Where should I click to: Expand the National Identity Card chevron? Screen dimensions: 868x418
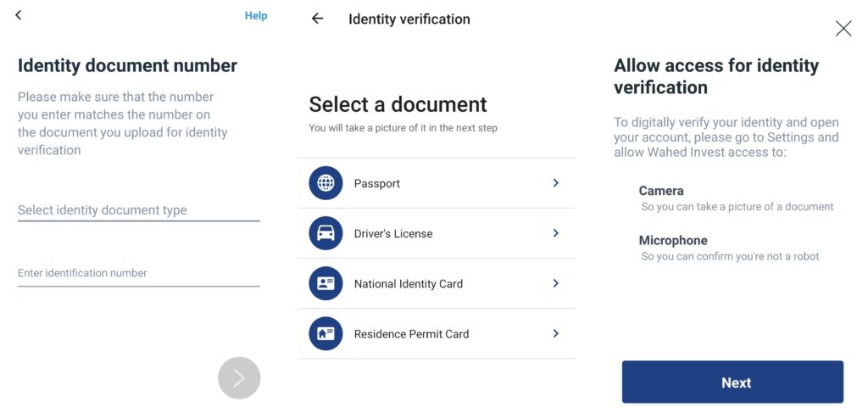coord(556,283)
